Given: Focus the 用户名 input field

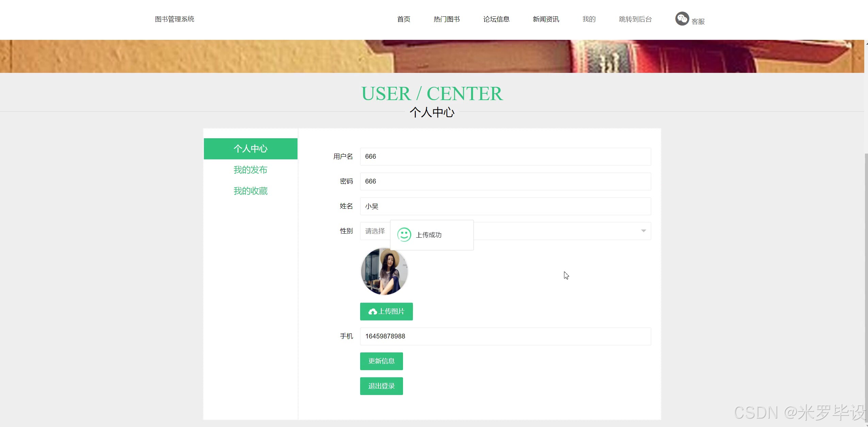Looking at the screenshot, I should click(505, 157).
